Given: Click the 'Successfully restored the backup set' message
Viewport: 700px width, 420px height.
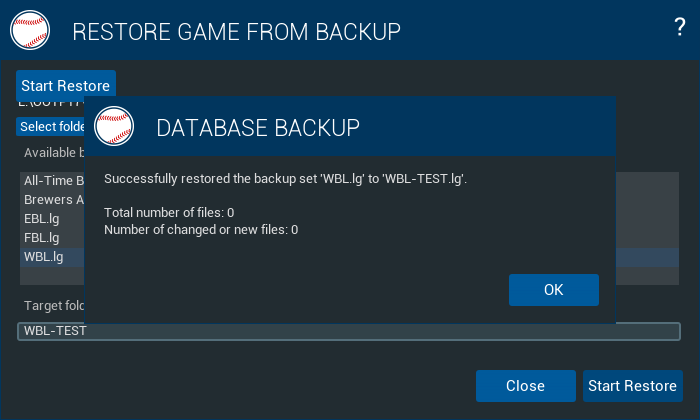Looking at the screenshot, I should (285, 179).
